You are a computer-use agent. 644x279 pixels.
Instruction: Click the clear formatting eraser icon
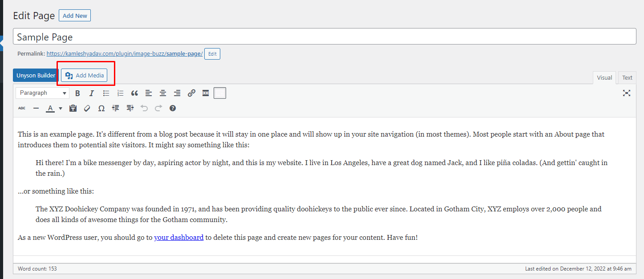pos(87,108)
